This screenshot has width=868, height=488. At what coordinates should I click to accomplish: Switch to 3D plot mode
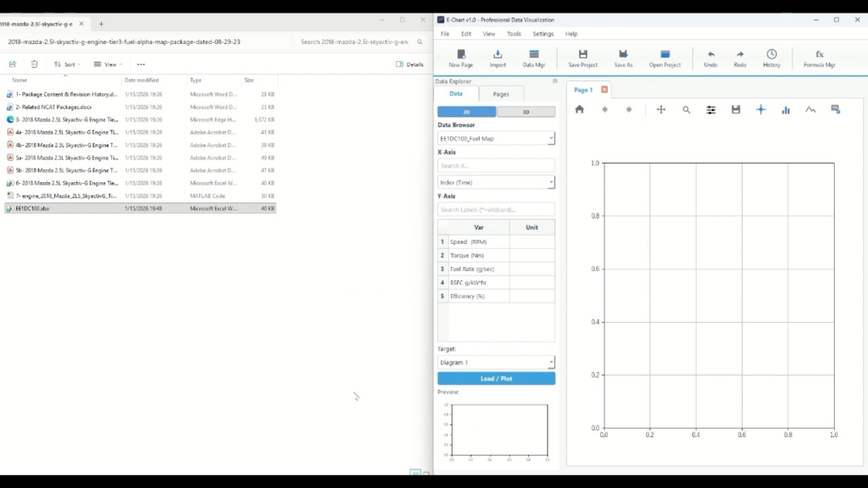(526, 112)
